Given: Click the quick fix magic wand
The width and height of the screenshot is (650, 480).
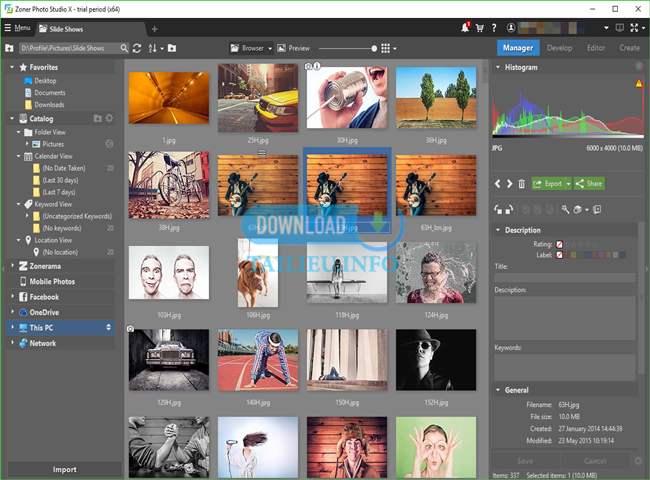Looking at the screenshot, I should click(565, 209).
